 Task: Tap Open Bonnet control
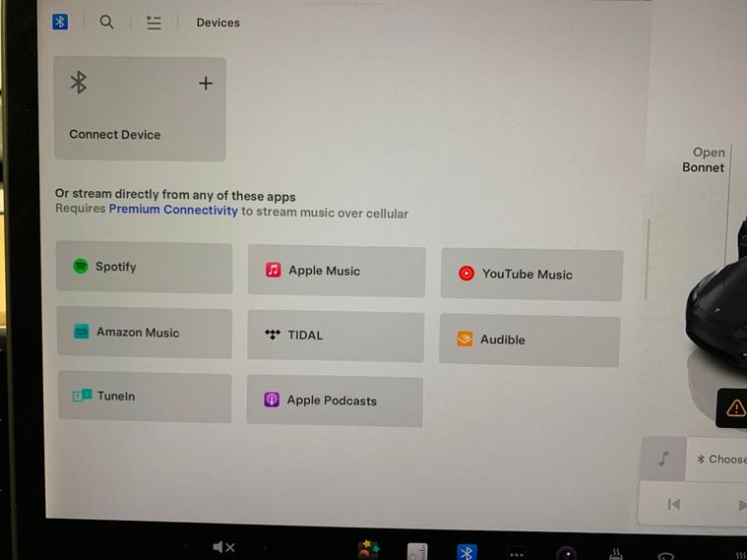tap(704, 159)
